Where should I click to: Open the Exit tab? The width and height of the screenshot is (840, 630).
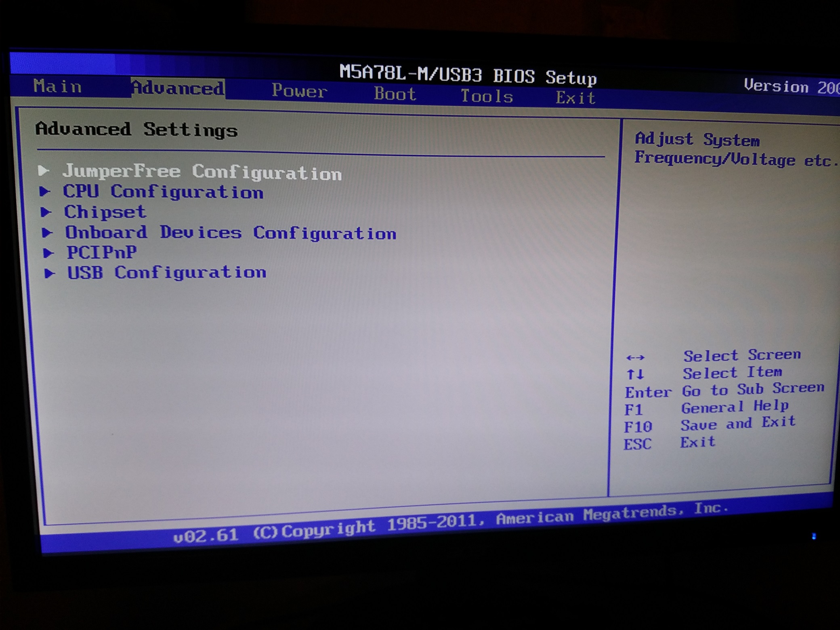[576, 98]
